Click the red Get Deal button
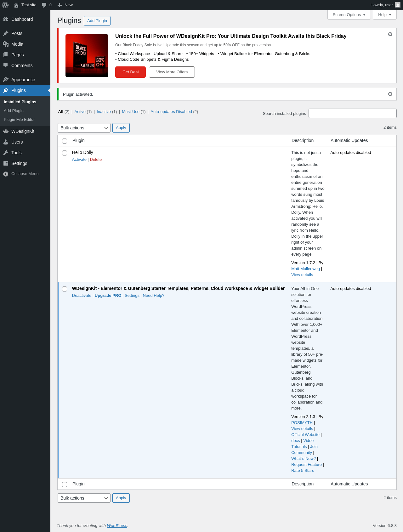 point(130,72)
